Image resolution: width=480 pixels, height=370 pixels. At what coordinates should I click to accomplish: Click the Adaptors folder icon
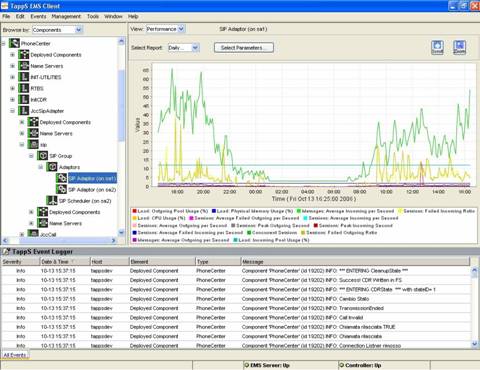52,167
